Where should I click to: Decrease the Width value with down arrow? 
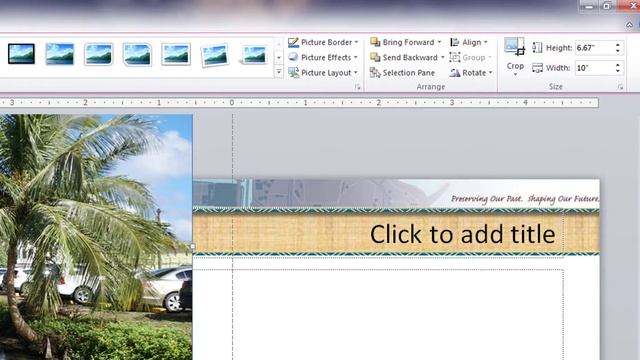tap(618, 71)
